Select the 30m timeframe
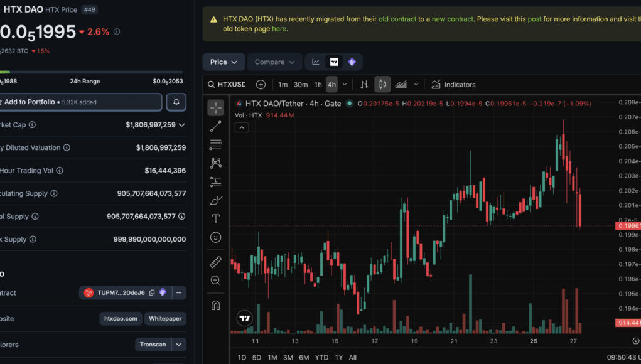 pyautogui.click(x=301, y=85)
